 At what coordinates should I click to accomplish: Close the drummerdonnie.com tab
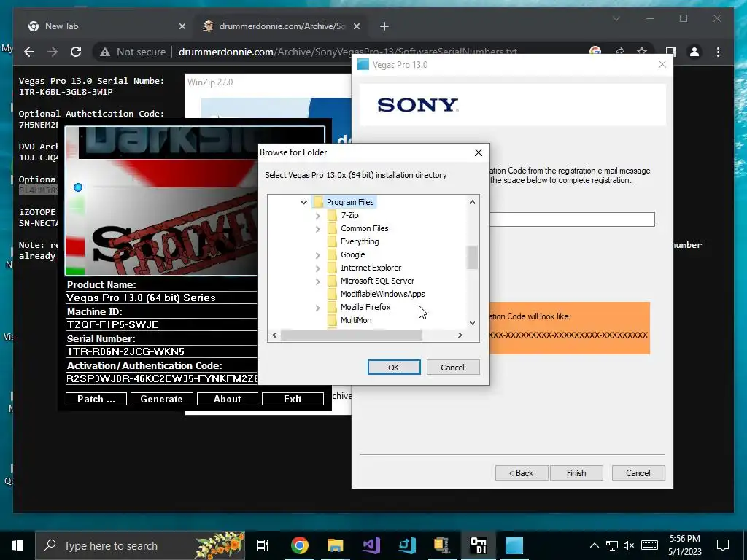coord(356,26)
